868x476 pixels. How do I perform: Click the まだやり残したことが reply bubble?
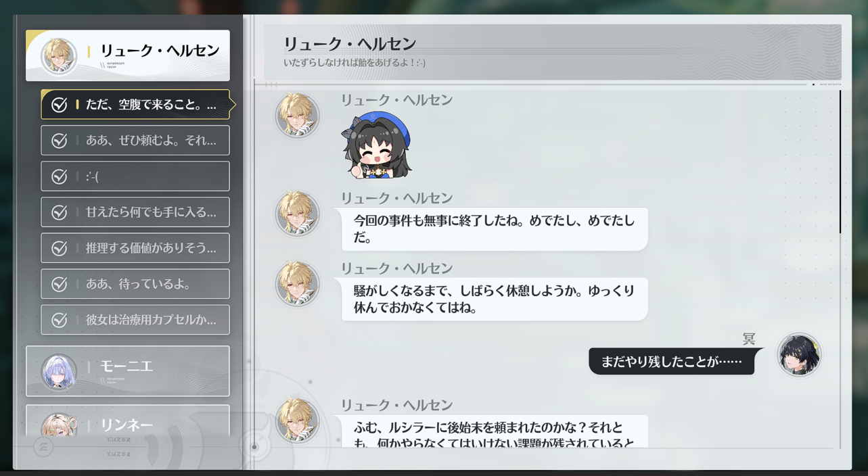pyautogui.click(x=672, y=362)
